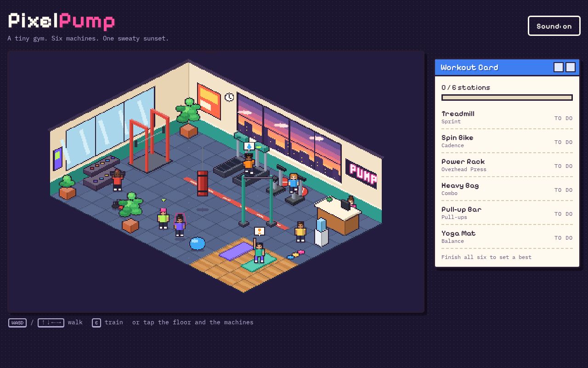Image resolution: width=588 pixels, height=368 pixels.
Task: Click the wall clock
Action: point(229,97)
